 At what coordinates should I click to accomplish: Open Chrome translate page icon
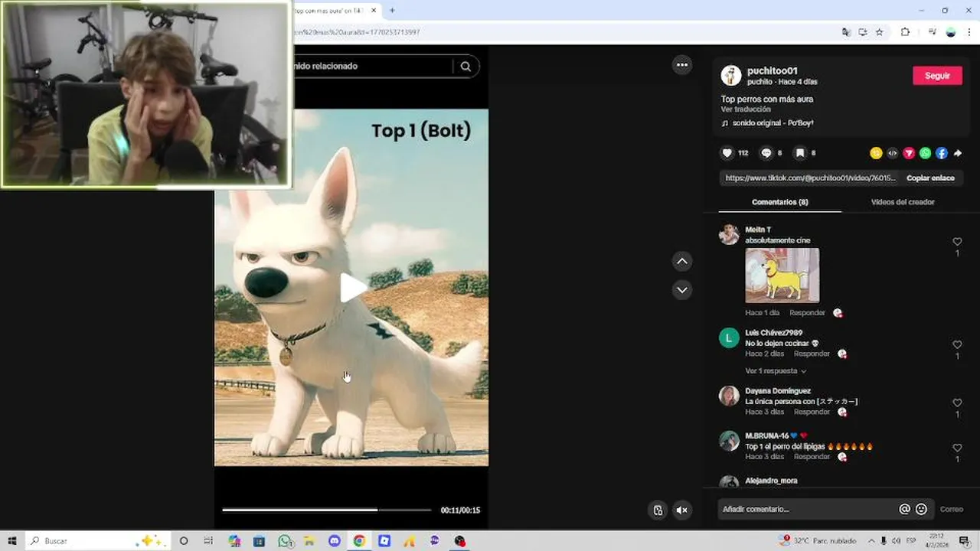click(846, 32)
